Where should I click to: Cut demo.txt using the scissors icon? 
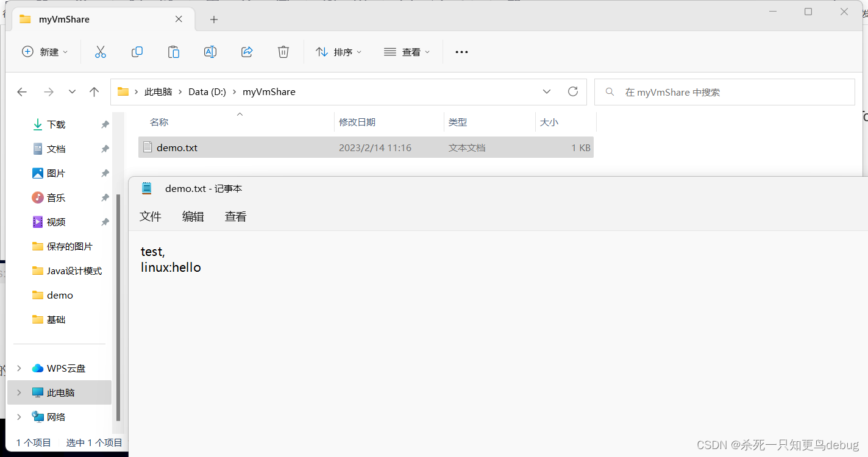100,52
